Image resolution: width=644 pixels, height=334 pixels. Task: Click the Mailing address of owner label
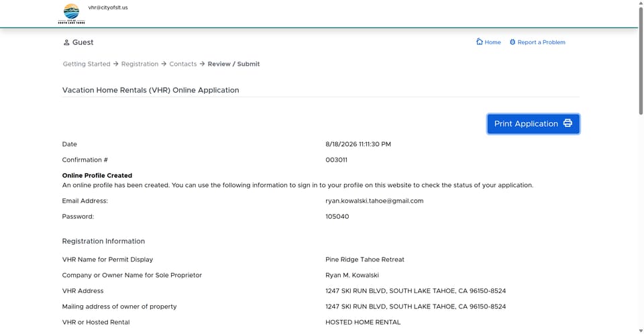119,307
